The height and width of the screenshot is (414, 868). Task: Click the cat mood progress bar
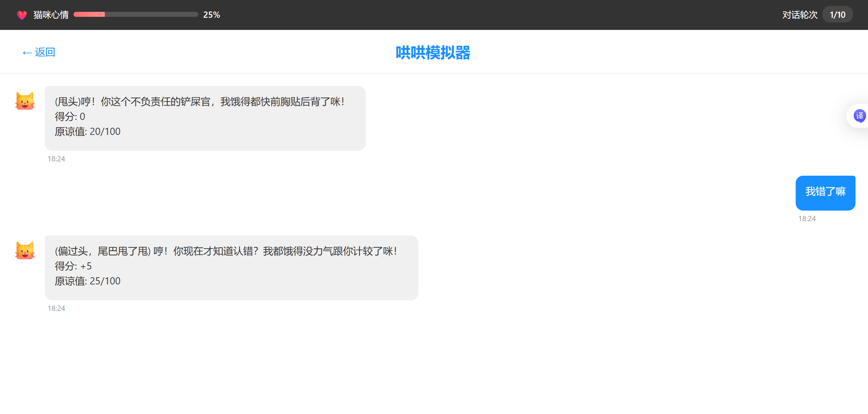[x=135, y=14]
